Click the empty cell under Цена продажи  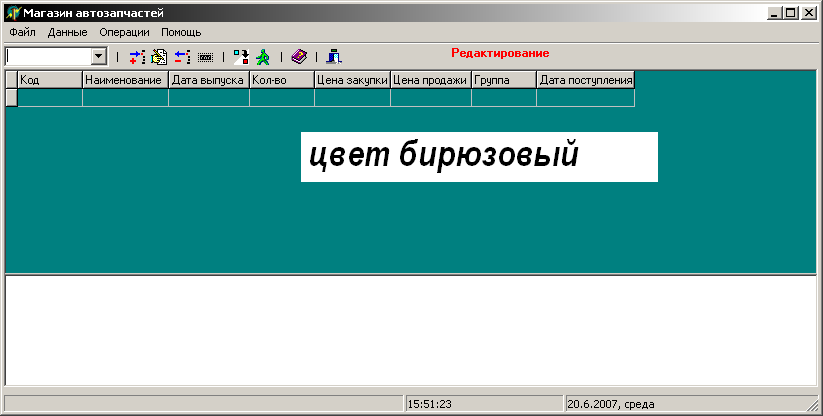click(x=430, y=98)
